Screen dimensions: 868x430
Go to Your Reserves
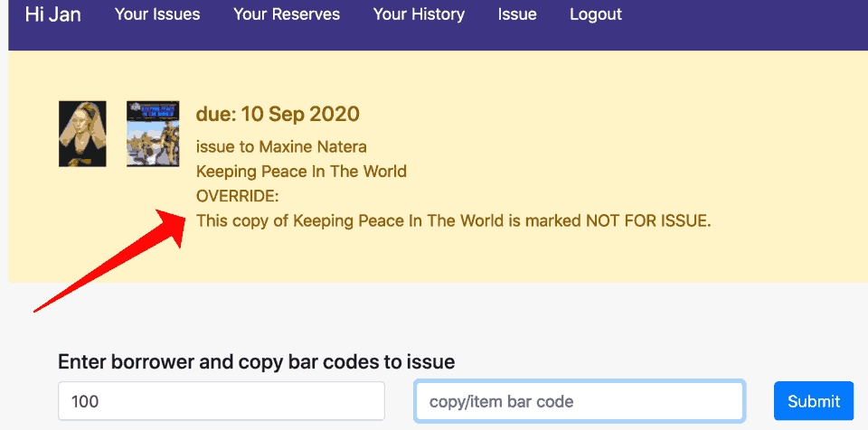287,14
